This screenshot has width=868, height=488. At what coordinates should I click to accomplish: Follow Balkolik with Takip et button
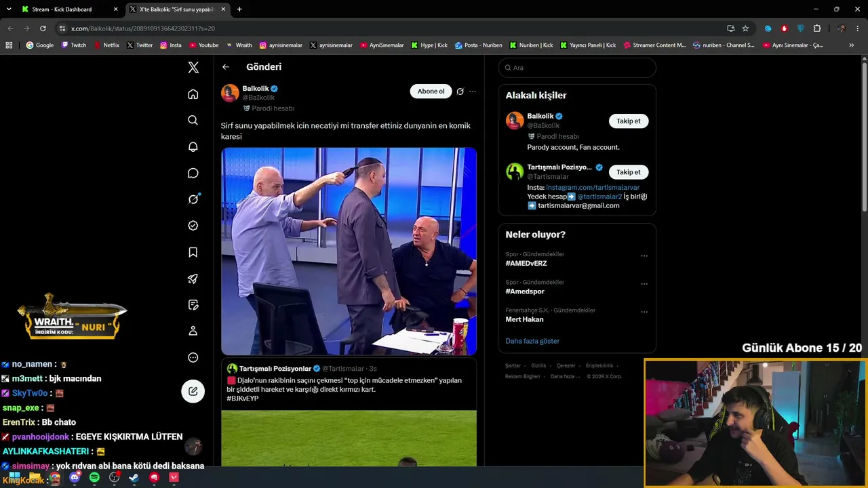coord(629,121)
